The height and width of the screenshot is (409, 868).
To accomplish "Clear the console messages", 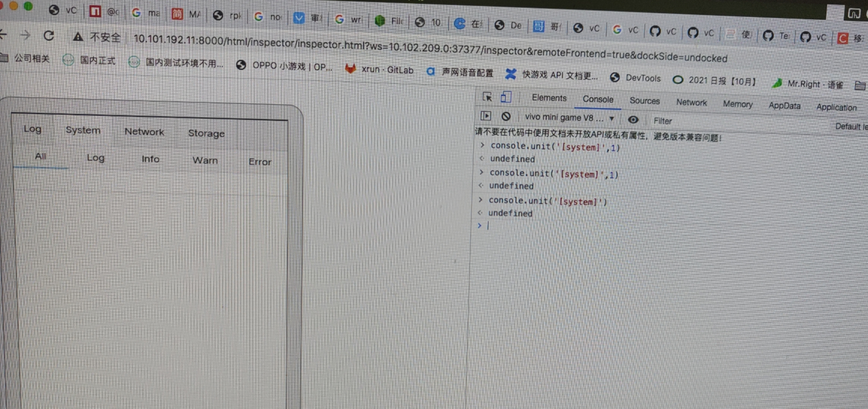I will [x=506, y=117].
